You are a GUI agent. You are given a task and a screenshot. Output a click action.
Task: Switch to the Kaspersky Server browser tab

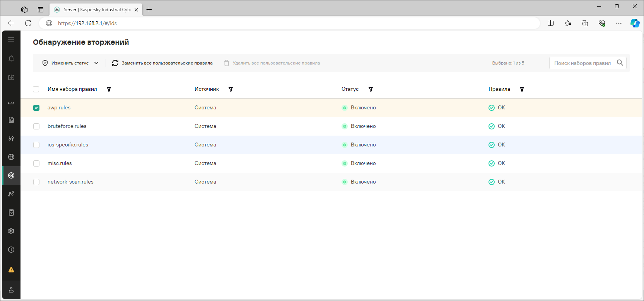click(96, 10)
